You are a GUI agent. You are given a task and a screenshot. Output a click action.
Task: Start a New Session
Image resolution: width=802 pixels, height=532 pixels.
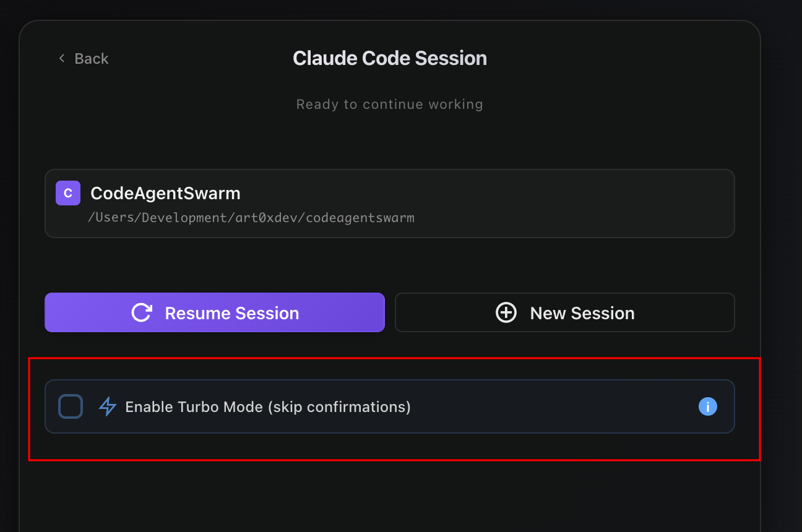click(x=564, y=312)
